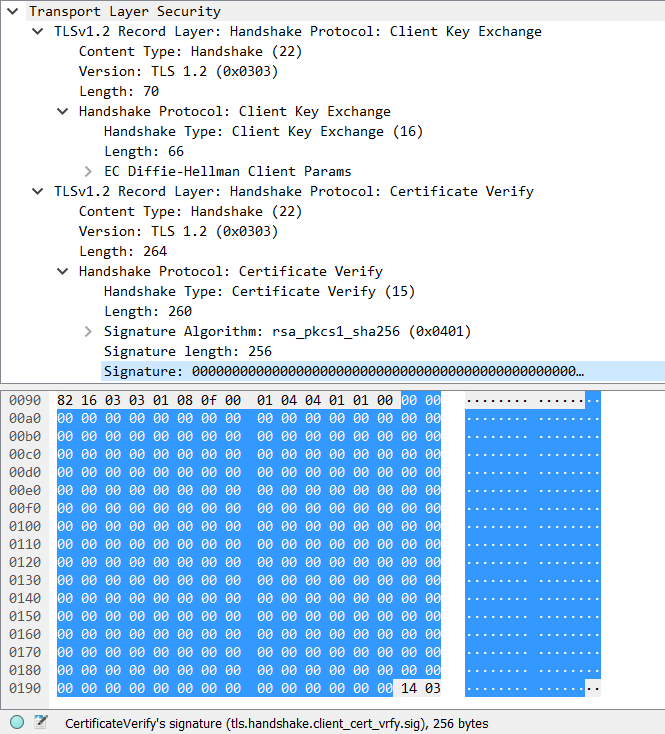Select Signature Algorithm rsa_pkcs1_sha256 text
Viewport: 665px width, 734px height.
(x=287, y=331)
